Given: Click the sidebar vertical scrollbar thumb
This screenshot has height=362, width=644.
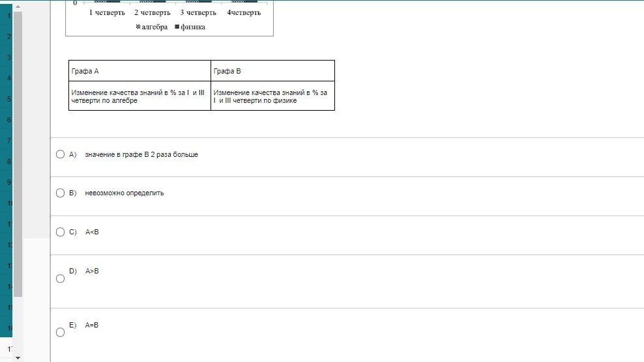Looking at the screenshot, I should (x=18, y=153).
